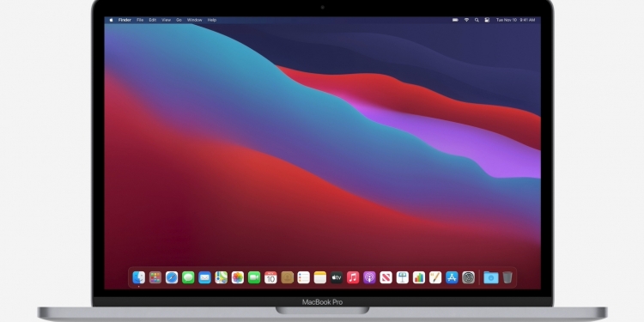Open Mail from the Dock
This screenshot has width=644, height=322.
(204, 277)
